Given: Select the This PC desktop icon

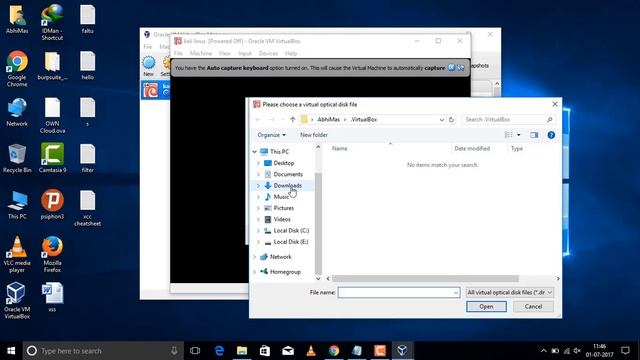Looking at the screenshot, I should (x=17, y=205).
